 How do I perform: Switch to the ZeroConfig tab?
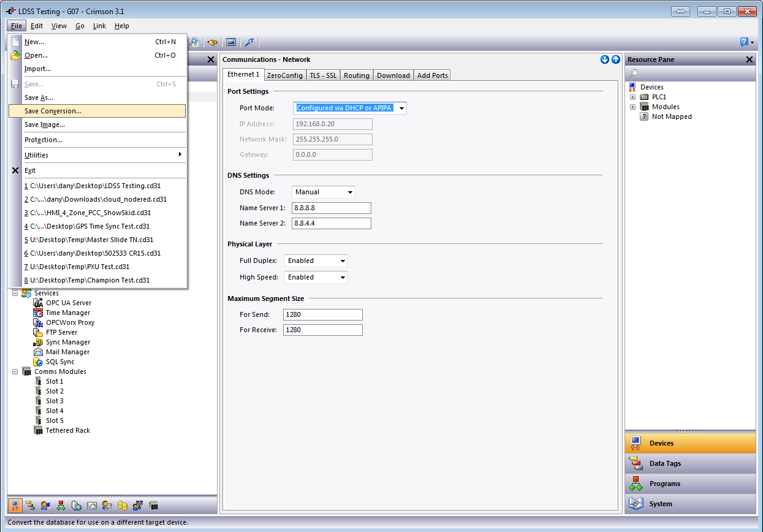coord(284,75)
